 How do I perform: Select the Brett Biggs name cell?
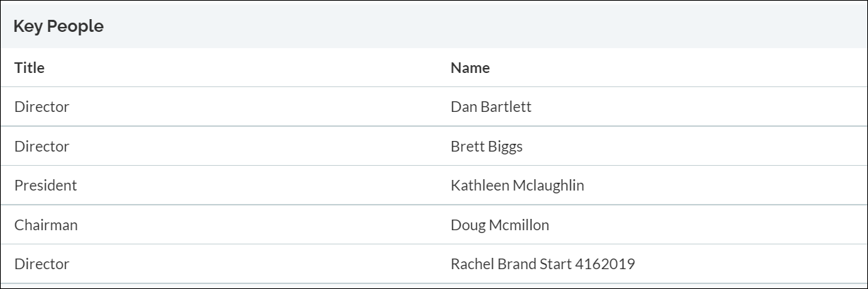tap(486, 147)
